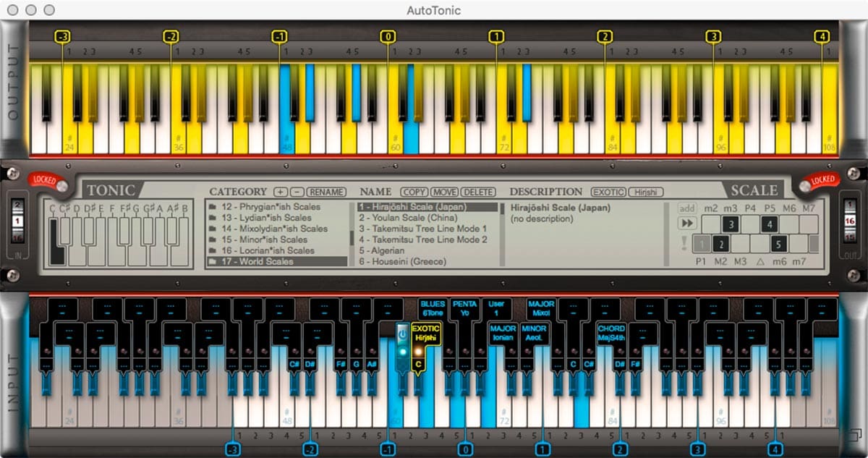Click the IN channel selector showing 1
The height and width of the screenshot is (458, 868).
click(18, 220)
